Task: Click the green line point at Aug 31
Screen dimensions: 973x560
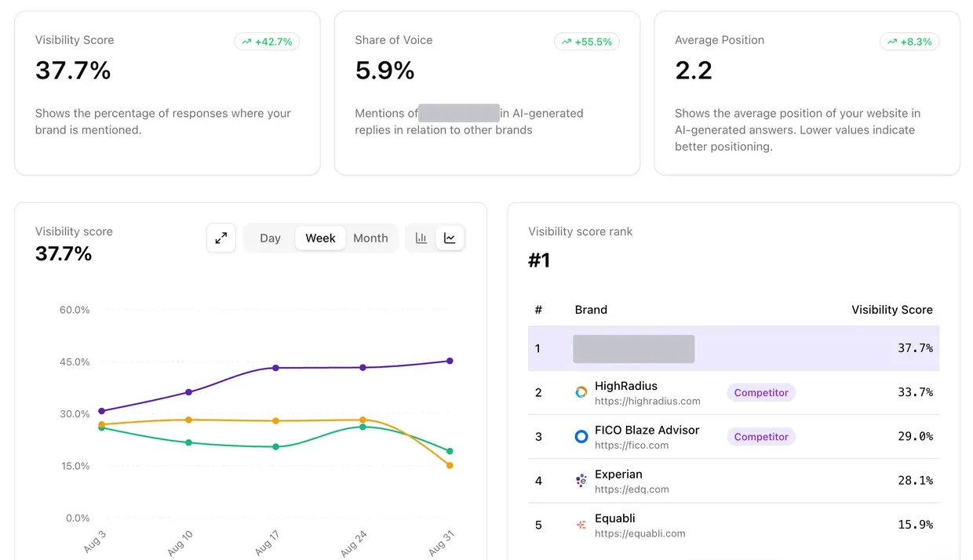Action: coord(450,451)
